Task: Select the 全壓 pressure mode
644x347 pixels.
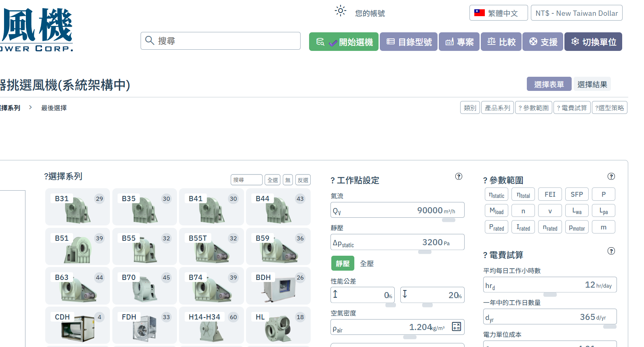Action: (x=367, y=263)
